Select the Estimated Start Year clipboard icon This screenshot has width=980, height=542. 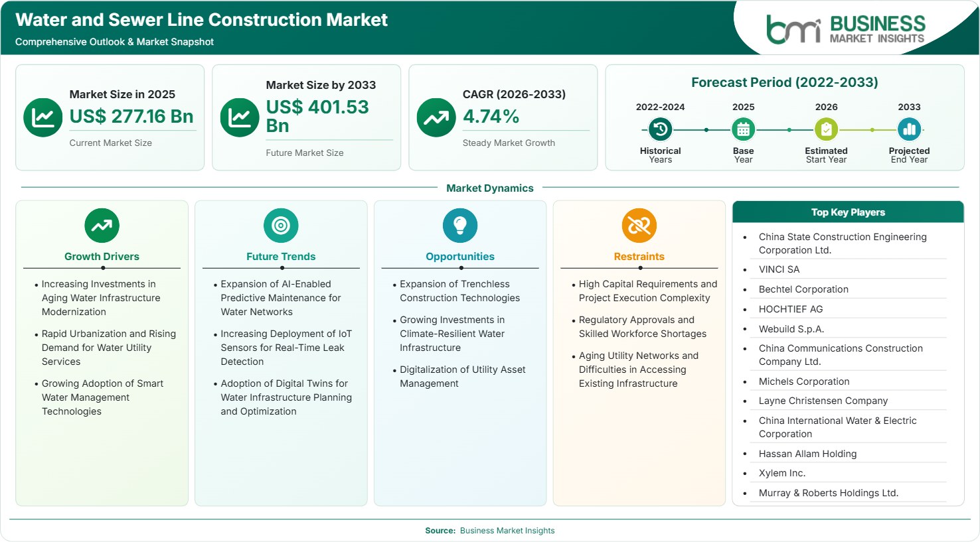[x=826, y=129]
